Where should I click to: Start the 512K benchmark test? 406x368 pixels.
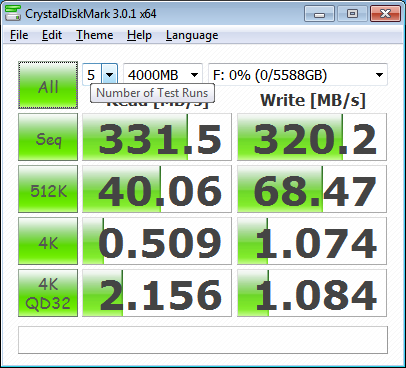48,189
